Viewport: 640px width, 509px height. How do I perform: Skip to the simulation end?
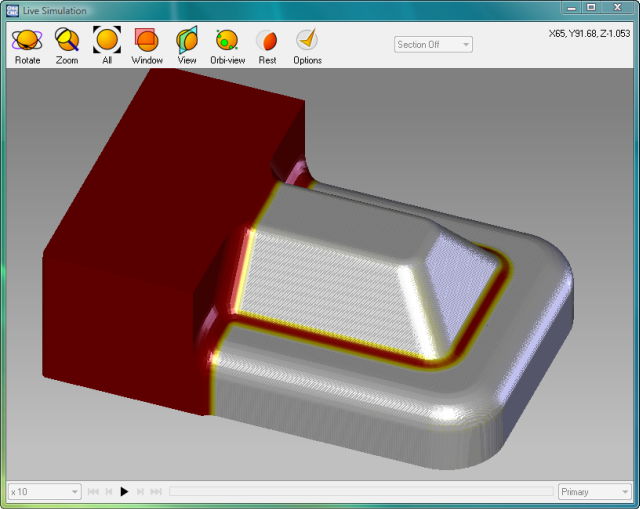point(156,492)
